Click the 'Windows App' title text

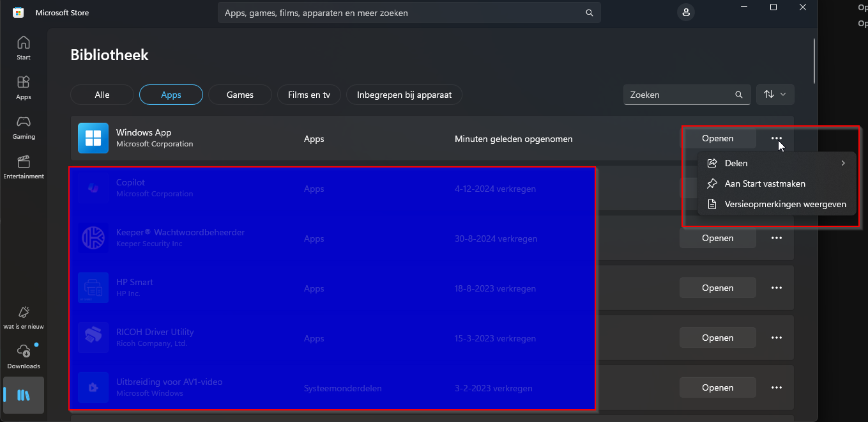[144, 132]
